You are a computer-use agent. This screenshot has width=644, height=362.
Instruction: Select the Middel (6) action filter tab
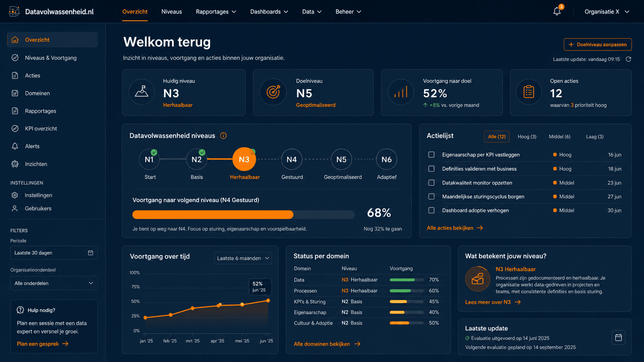tap(560, 137)
